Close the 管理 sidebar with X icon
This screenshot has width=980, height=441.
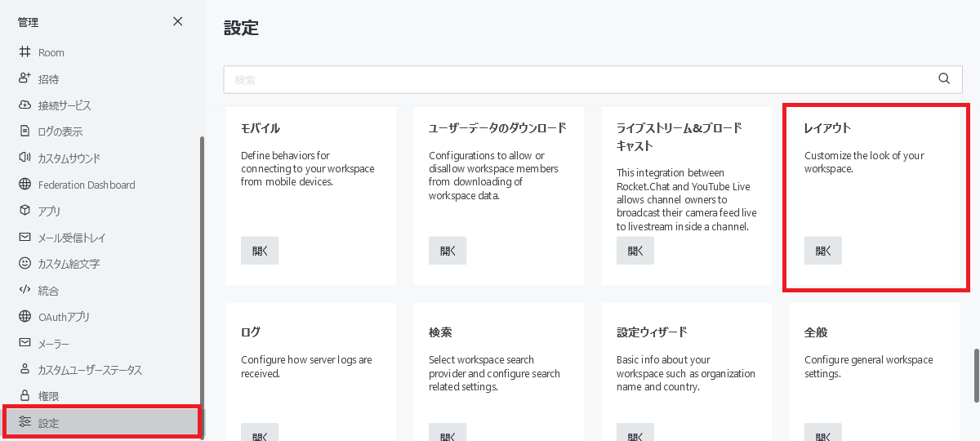point(178,22)
